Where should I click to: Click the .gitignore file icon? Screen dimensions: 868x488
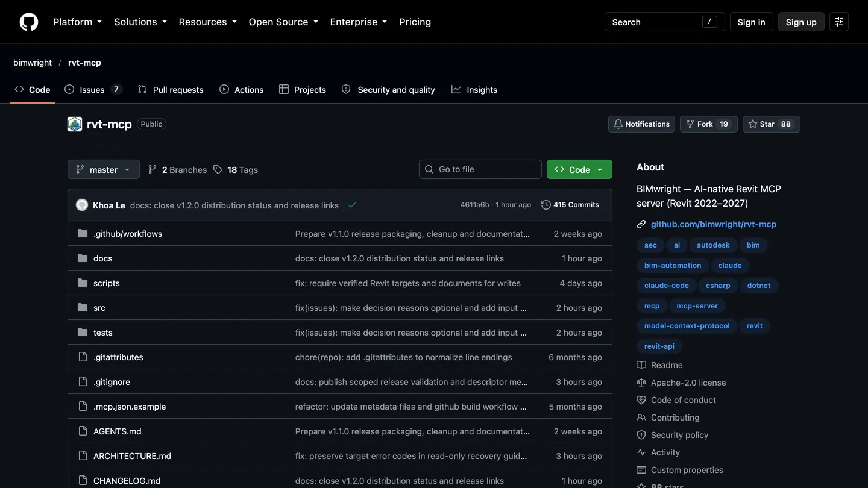[83, 382]
